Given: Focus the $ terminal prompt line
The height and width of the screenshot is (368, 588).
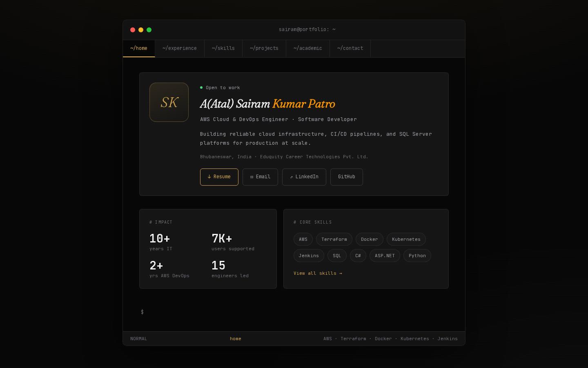Looking at the screenshot, I should click(x=294, y=312).
